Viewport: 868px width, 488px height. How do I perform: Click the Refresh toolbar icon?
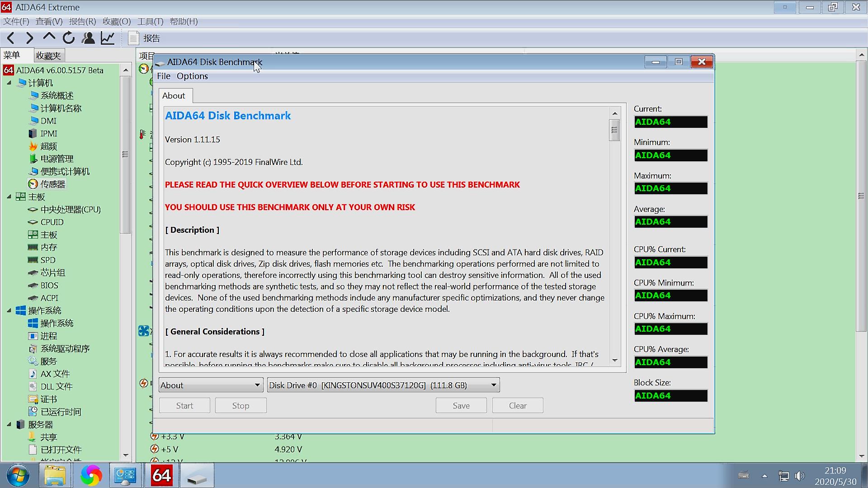tap(69, 38)
